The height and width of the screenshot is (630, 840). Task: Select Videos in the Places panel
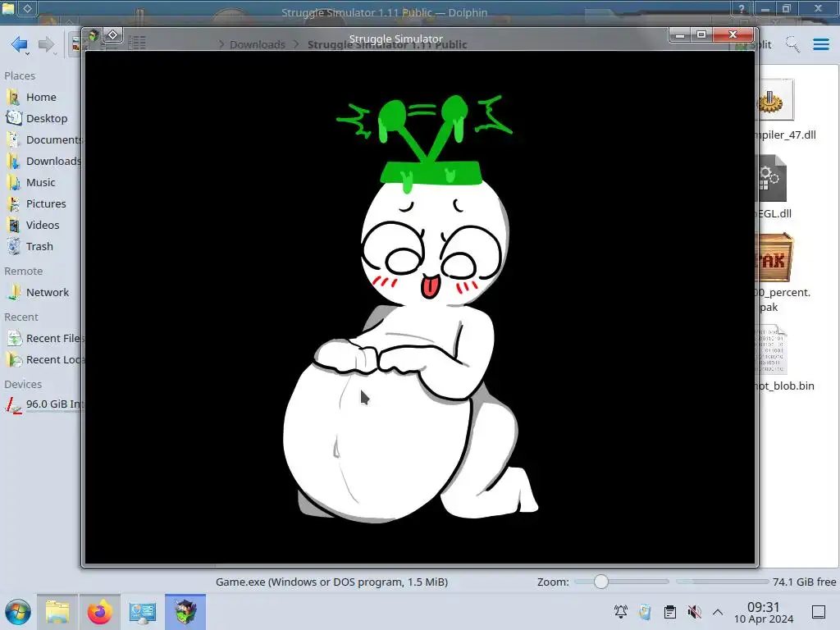tap(41, 225)
